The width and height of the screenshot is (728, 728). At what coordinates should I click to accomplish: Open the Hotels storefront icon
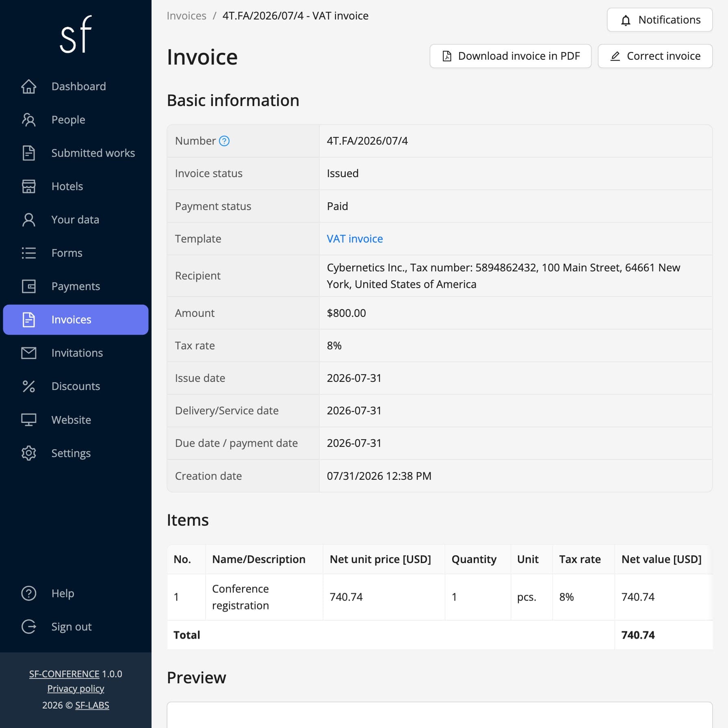click(x=29, y=186)
